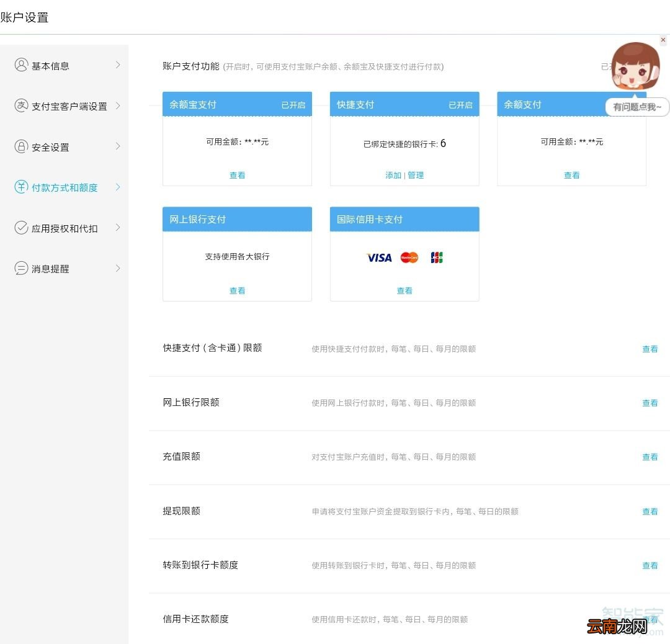Viewport: 670px width, 644px height.
Task: Click the 余额宝支付 card header
Action: (237, 104)
